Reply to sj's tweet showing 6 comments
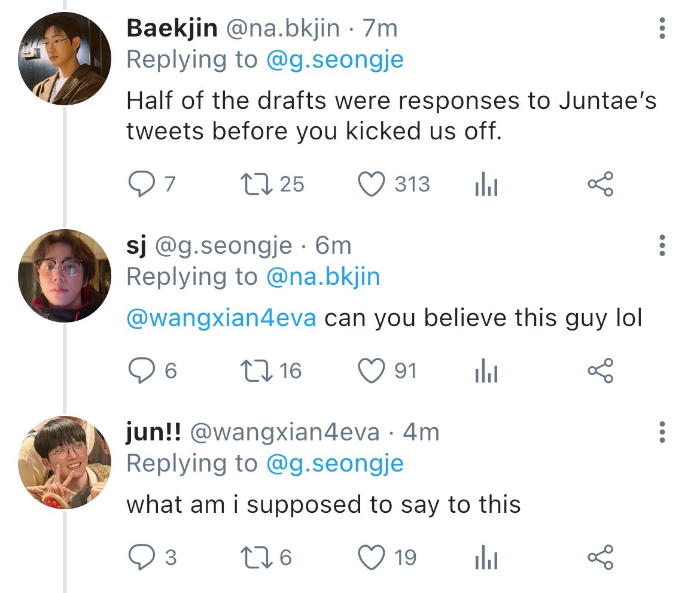The width and height of the screenshot is (700, 593). point(142,370)
